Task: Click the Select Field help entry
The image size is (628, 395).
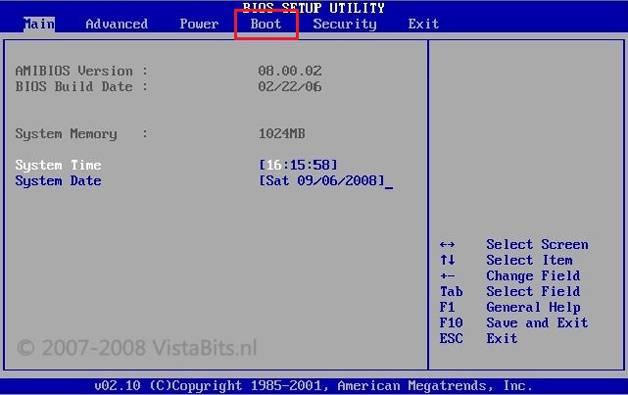Action: click(533, 291)
